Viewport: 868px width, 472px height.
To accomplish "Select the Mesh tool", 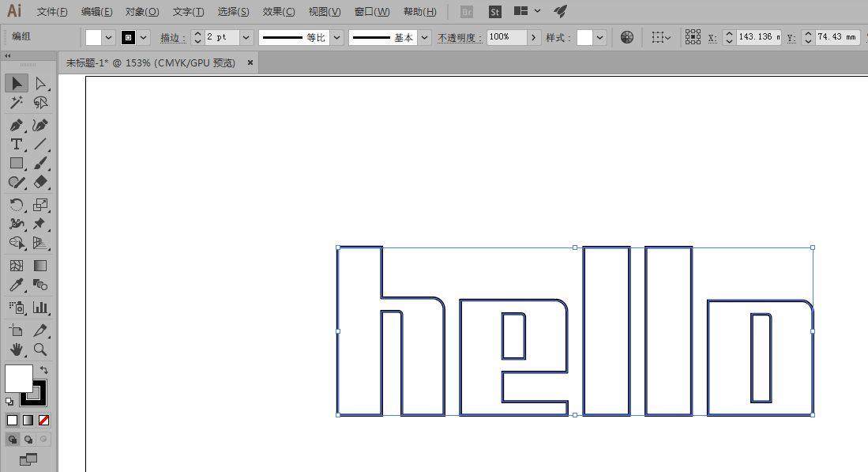I will pyautogui.click(x=17, y=266).
